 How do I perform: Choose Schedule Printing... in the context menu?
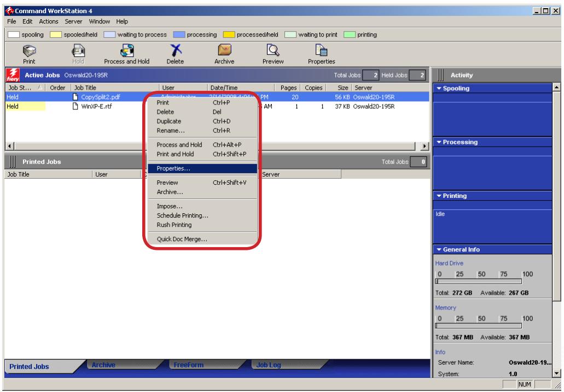coord(202,215)
